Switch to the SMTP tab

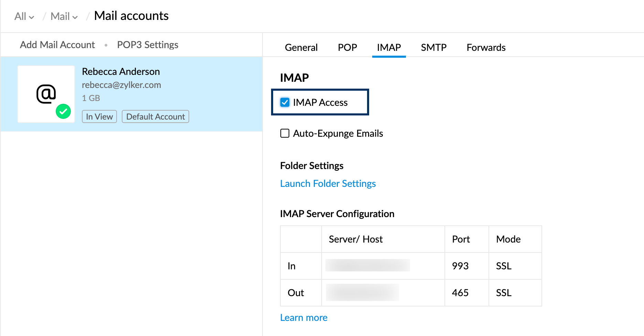click(x=433, y=47)
